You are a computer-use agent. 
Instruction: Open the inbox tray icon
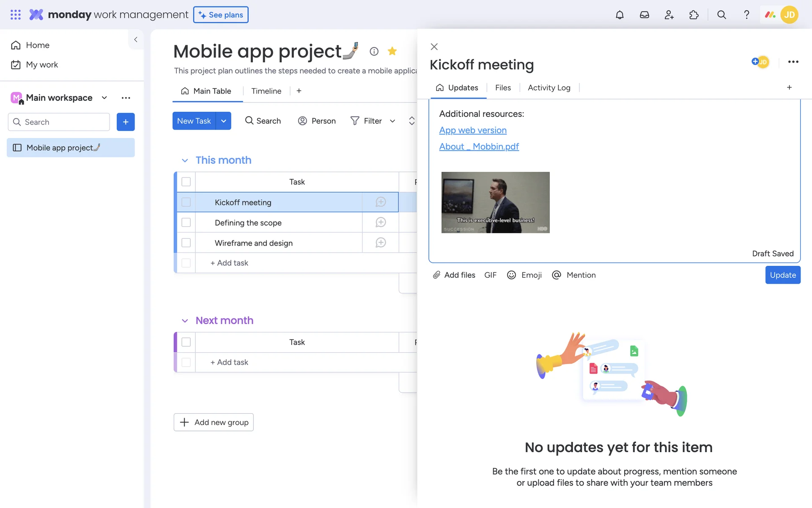644,15
